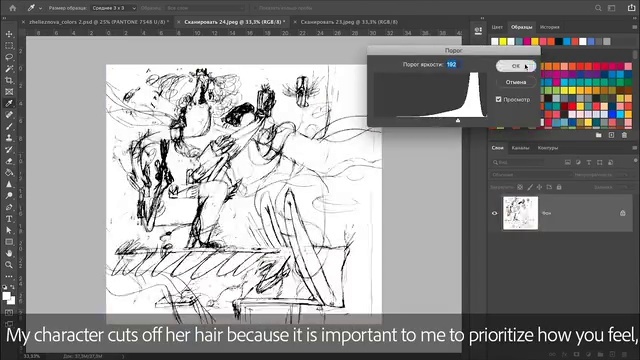Click the threshold level input field

tap(453, 64)
